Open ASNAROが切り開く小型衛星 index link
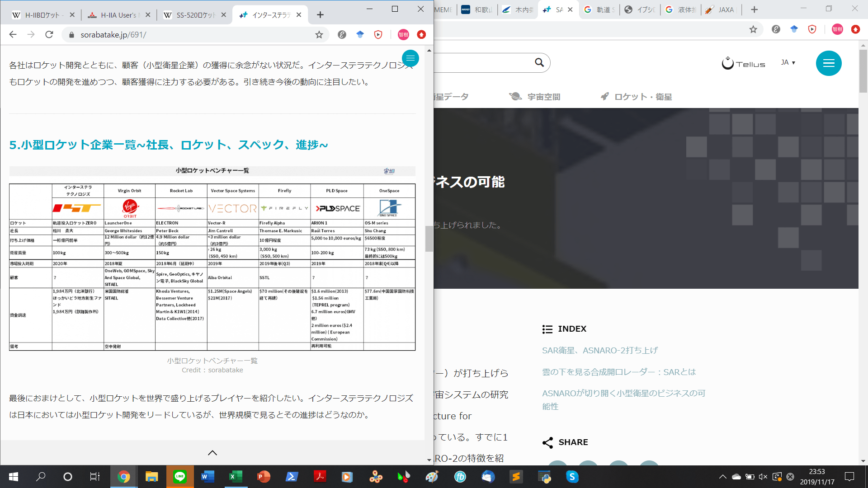Viewport: 868px width, 488px height. coord(624,400)
